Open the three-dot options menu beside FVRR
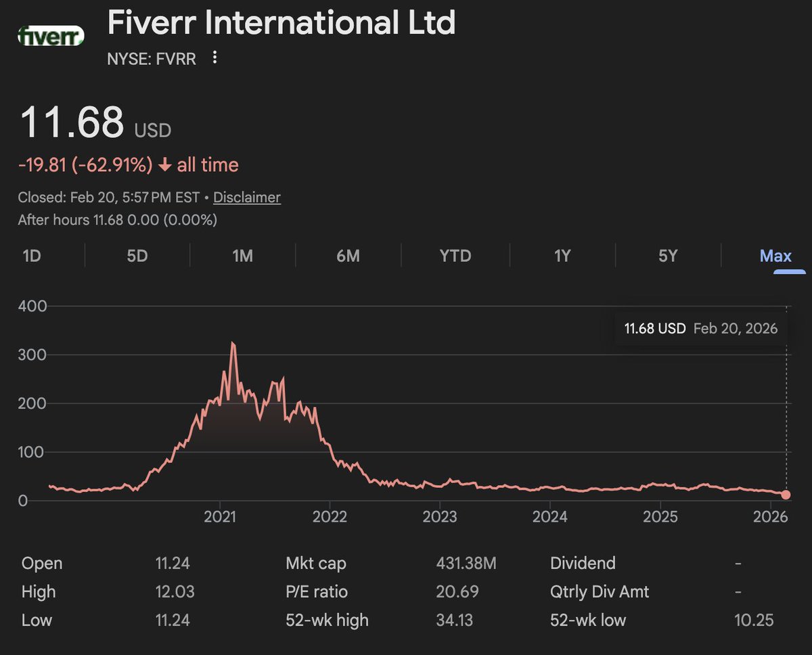This screenshot has width=812, height=655. tap(215, 58)
